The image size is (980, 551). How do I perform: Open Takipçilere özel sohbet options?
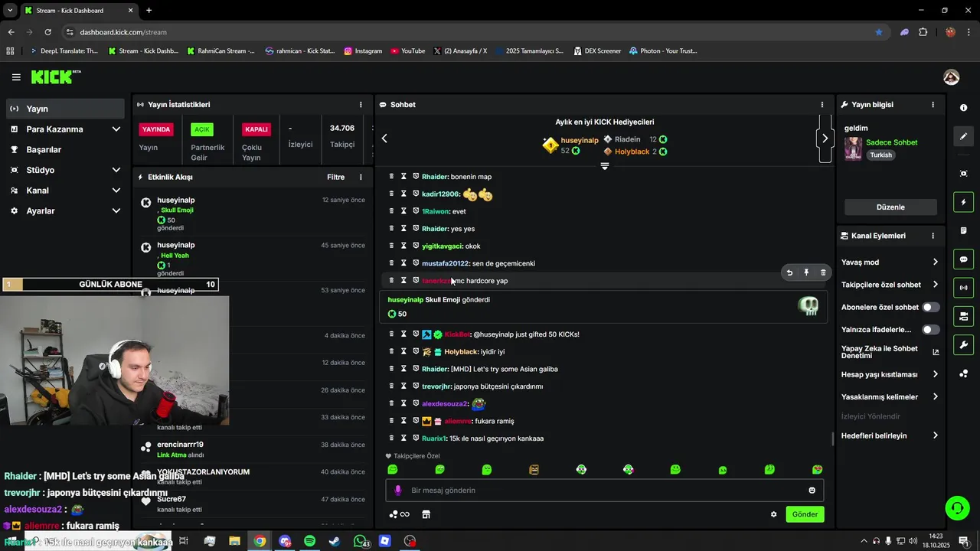[890, 285]
